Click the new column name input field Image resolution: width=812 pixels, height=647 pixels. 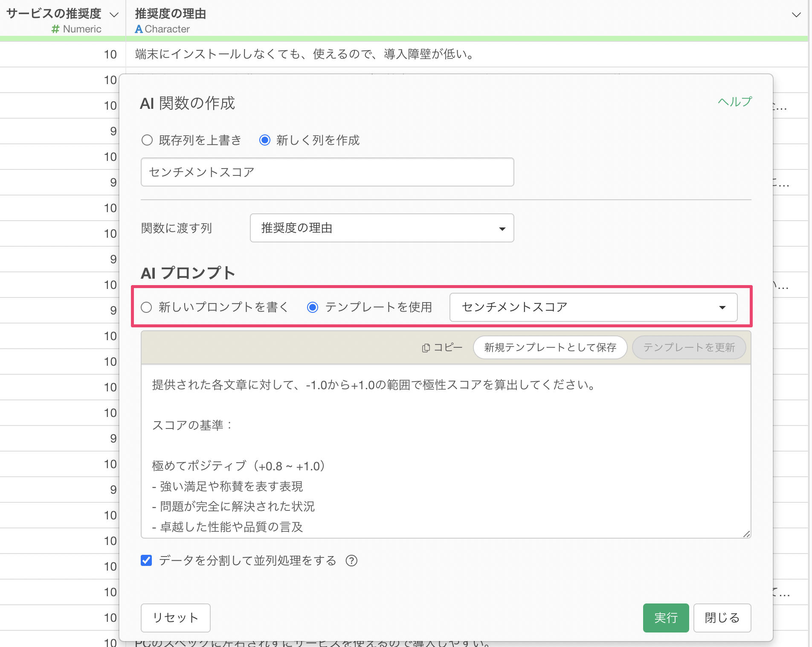(x=327, y=172)
